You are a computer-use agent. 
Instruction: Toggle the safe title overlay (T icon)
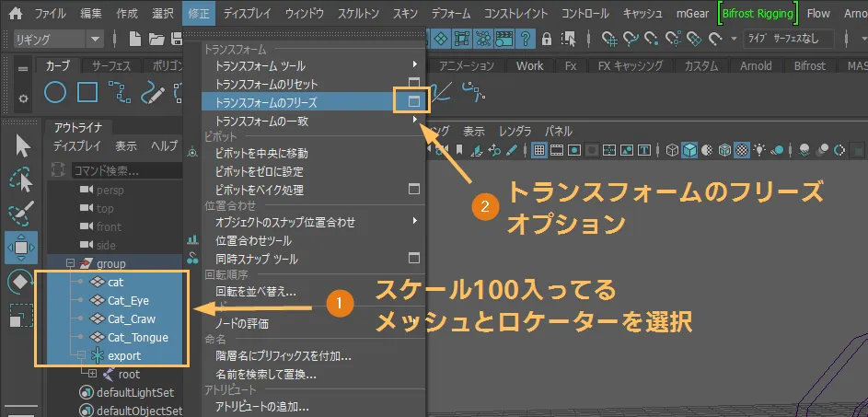[x=643, y=149]
